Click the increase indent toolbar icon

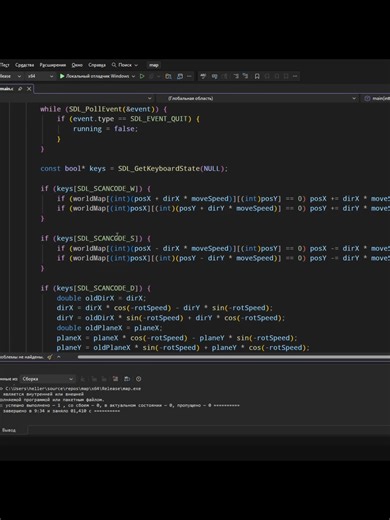[x=245, y=76]
